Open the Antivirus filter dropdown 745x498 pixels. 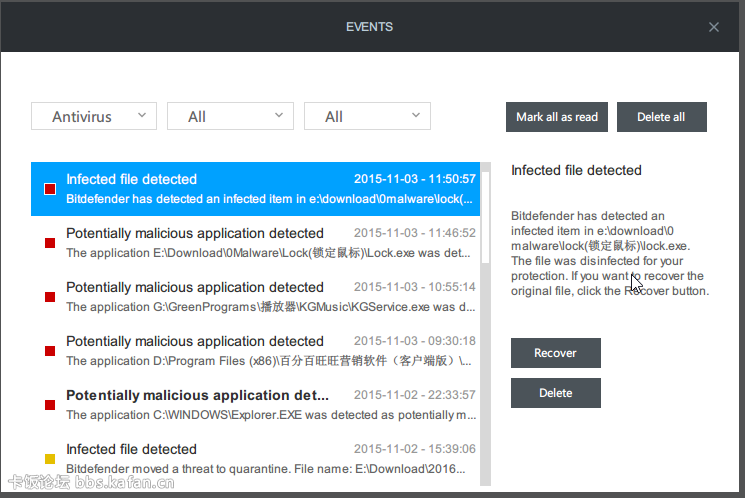(94, 116)
